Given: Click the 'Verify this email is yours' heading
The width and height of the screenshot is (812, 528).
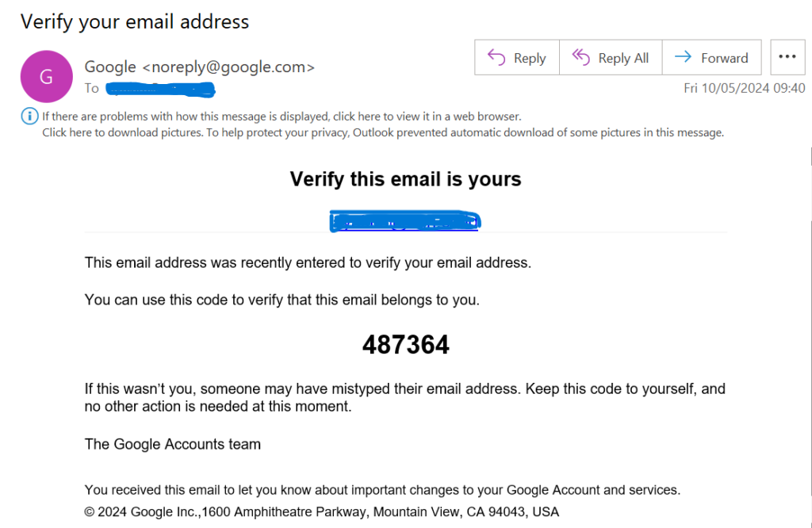Looking at the screenshot, I should pyautogui.click(x=405, y=179).
